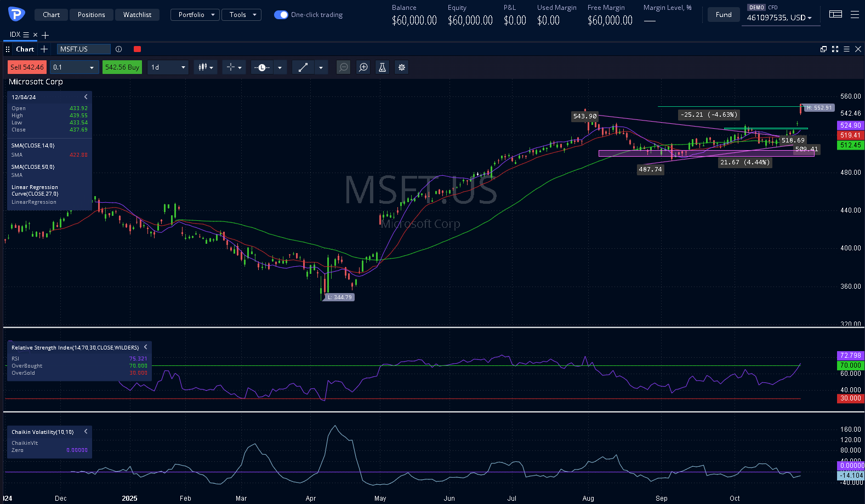Open the workspace layout icon
The image size is (865, 504).
pos(835,15)
